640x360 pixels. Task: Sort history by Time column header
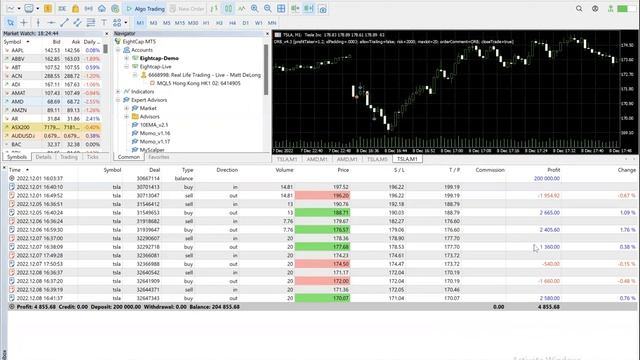coord(15,170)
